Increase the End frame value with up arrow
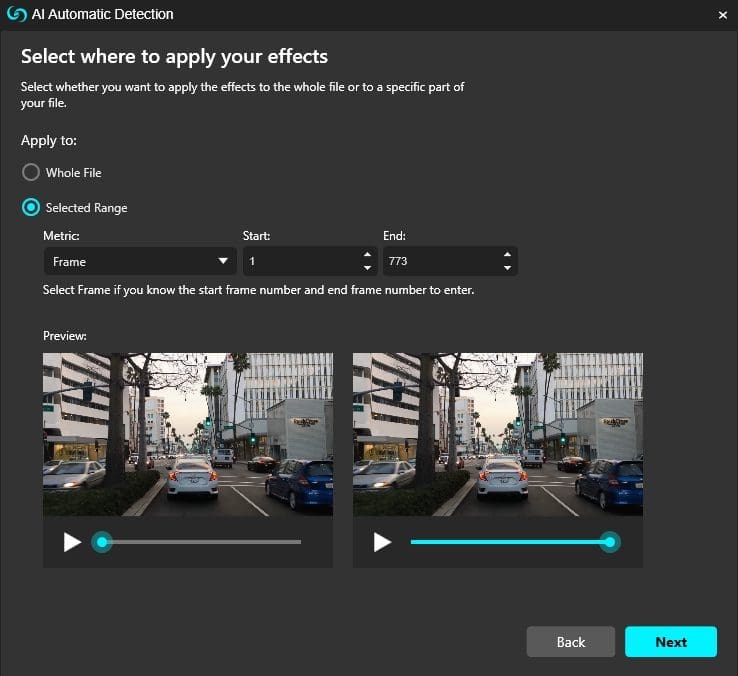The height and width of the screenshot is (676, 738). tap(508, 255)
